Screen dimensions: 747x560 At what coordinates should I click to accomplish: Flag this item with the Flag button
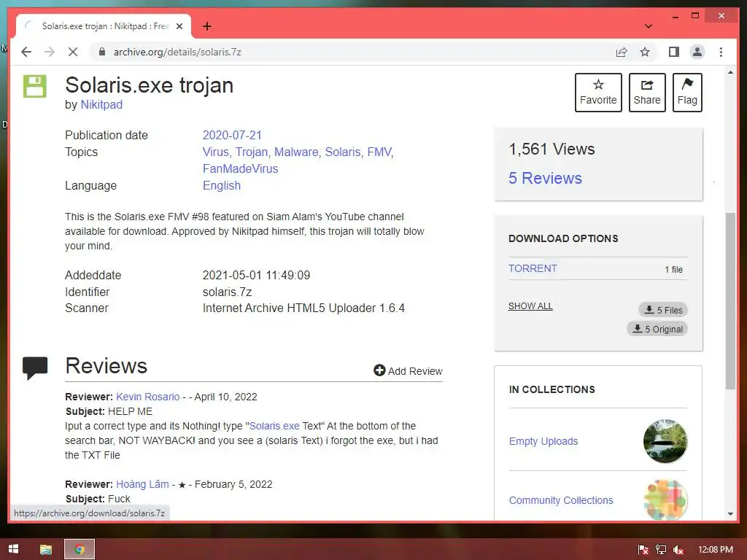coord(687,93)
